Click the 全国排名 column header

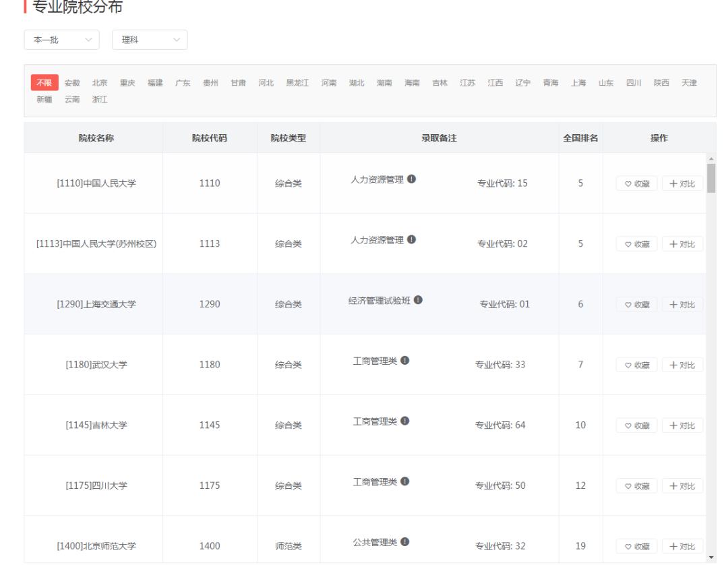[580, 138]
